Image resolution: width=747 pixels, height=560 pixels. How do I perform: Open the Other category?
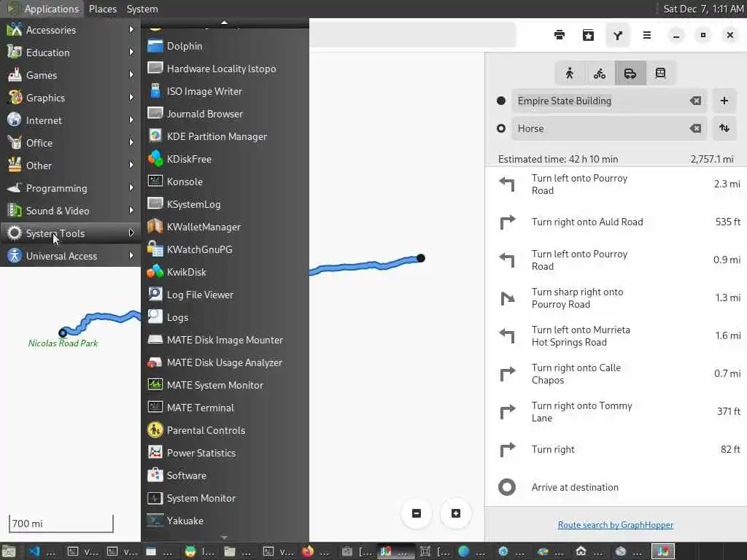click(x=71, y=166)
